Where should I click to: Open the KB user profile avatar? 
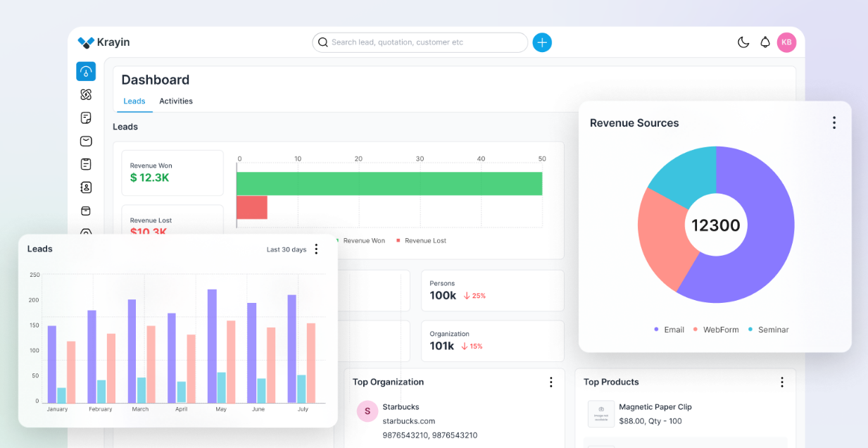(x=786, y=42)
